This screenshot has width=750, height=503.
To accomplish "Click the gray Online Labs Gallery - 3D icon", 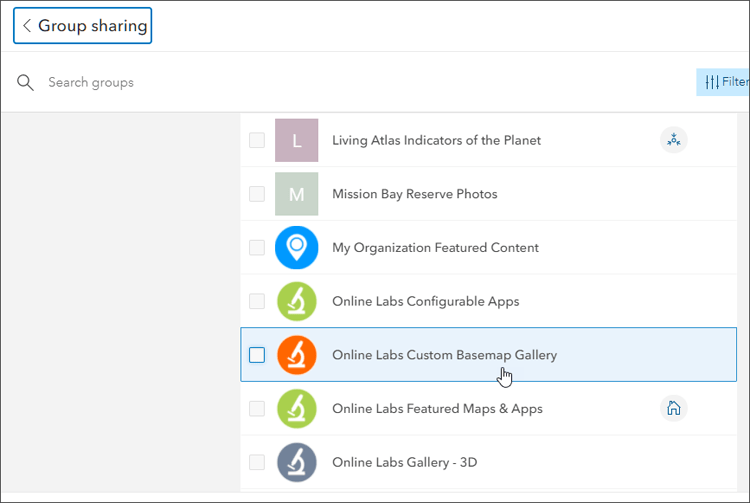I will (x=296, y=462).
